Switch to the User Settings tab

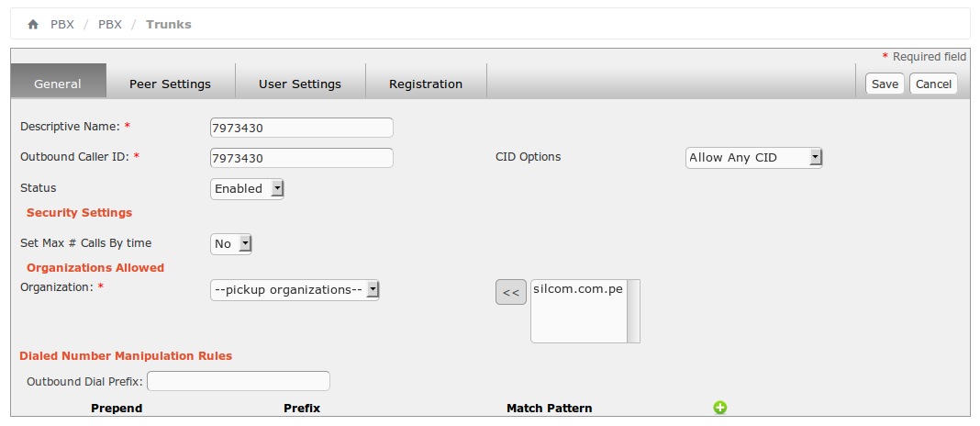click(300, 84)
